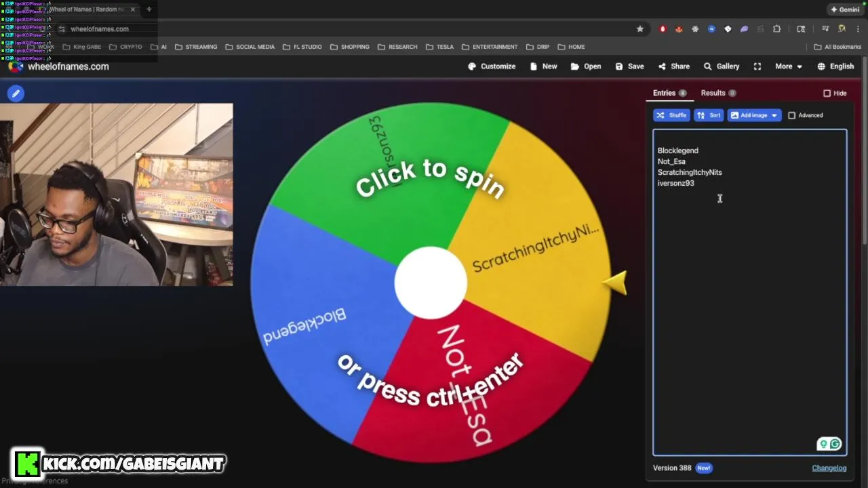The image size is (868, 488).
Task: Click the white diamond extension icon
Action: [728, 29]
